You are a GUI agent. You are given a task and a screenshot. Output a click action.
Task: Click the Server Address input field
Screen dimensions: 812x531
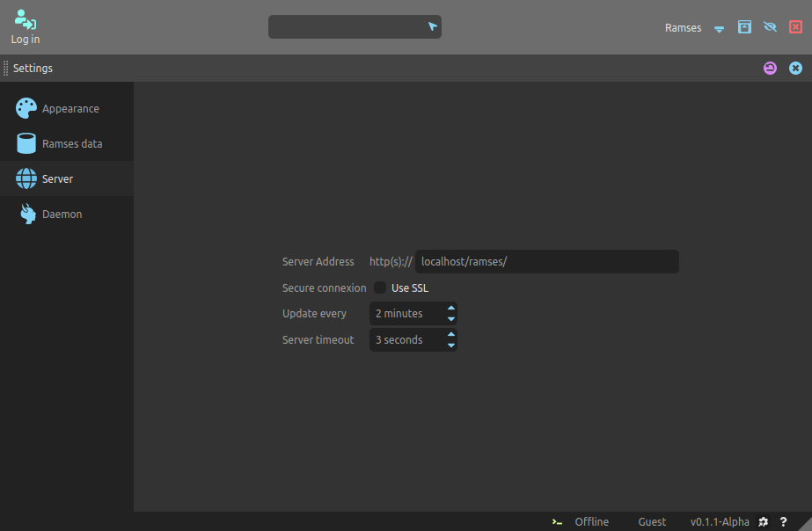(546, 262)
